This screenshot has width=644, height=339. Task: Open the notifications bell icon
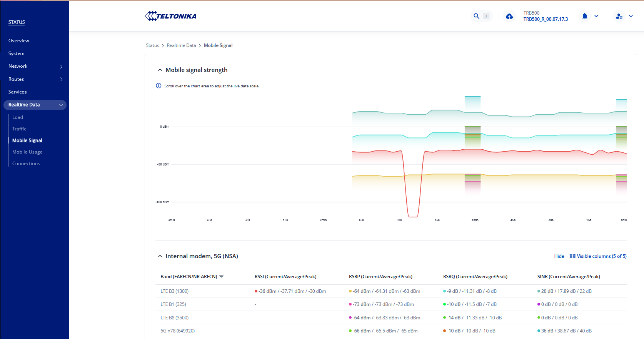(584, 16)
